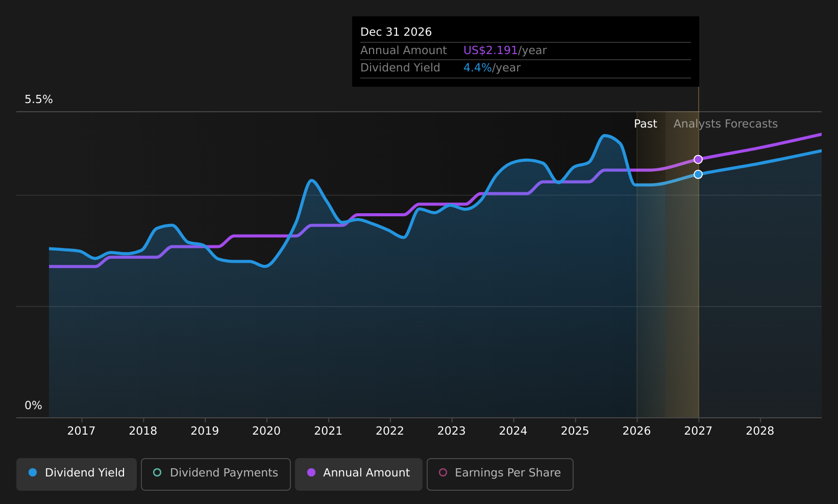Click the 2019 x-axis label

tap(205, 431)
